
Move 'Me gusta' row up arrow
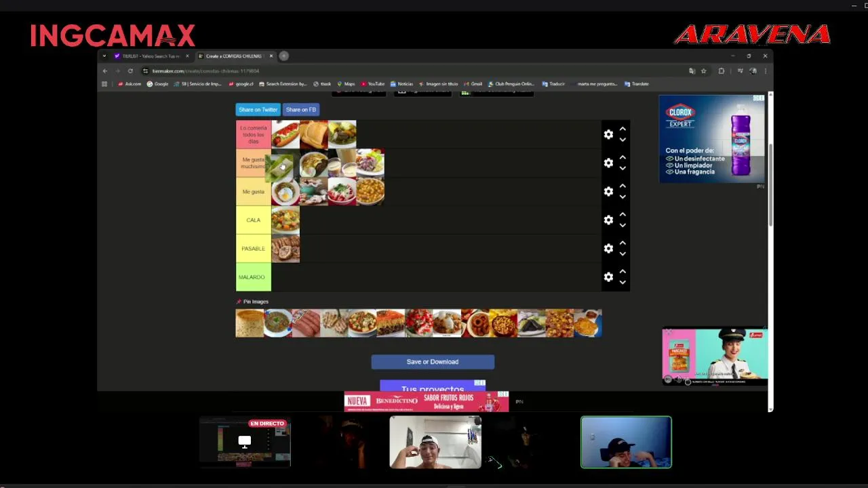tap(623, 186)
